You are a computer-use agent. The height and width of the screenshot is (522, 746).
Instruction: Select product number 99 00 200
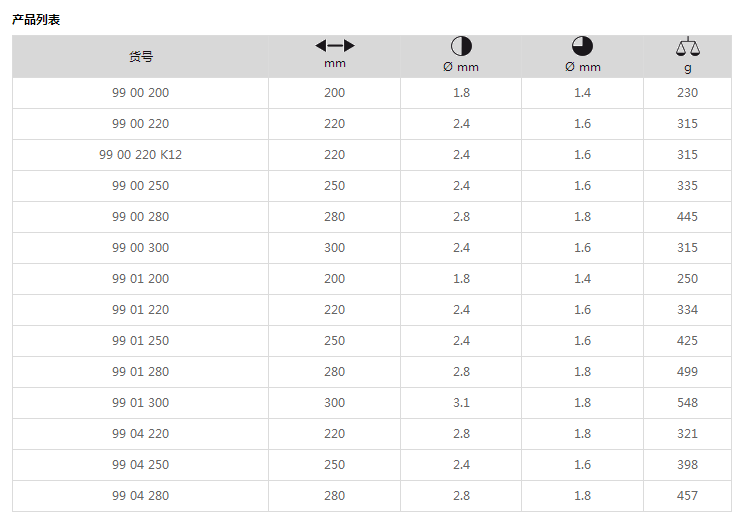pos(140,93)
